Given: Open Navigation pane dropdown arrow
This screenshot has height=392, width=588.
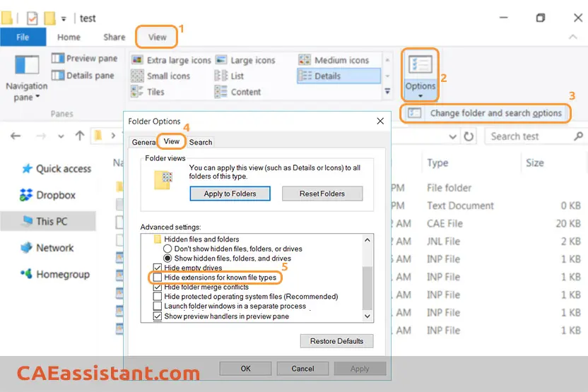Looking at the screenshot, I should (37, 97).
